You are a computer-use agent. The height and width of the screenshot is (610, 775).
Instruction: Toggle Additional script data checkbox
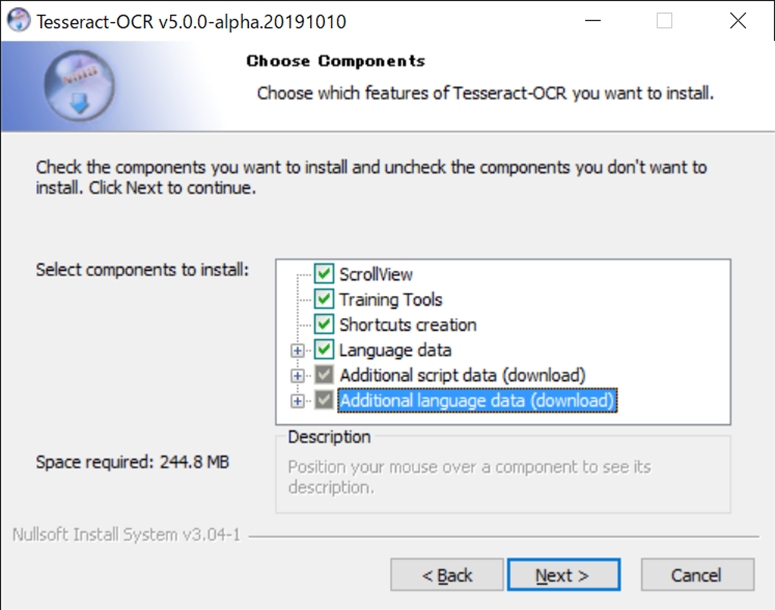(x=324, y=375)
